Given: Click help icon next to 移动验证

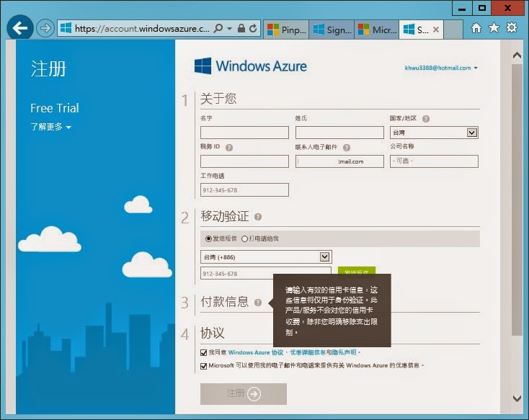Looking at the screenshot, I should pos(258,217).
